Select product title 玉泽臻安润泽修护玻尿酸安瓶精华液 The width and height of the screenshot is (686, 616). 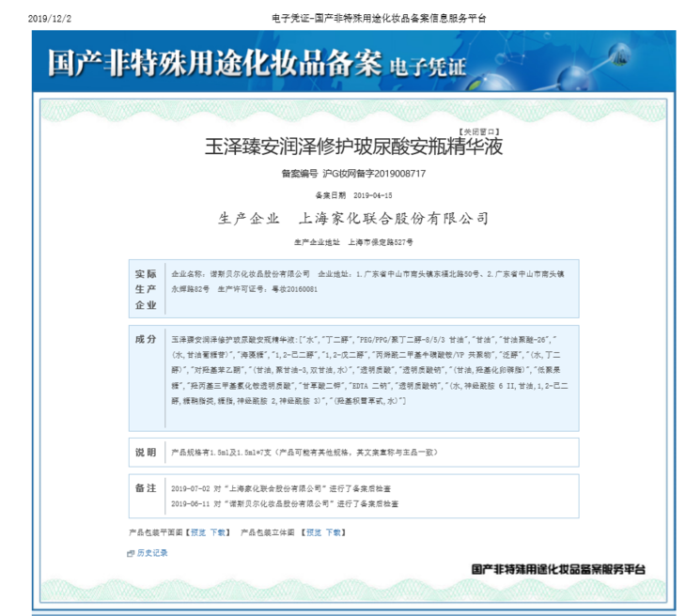click(353, 146)
